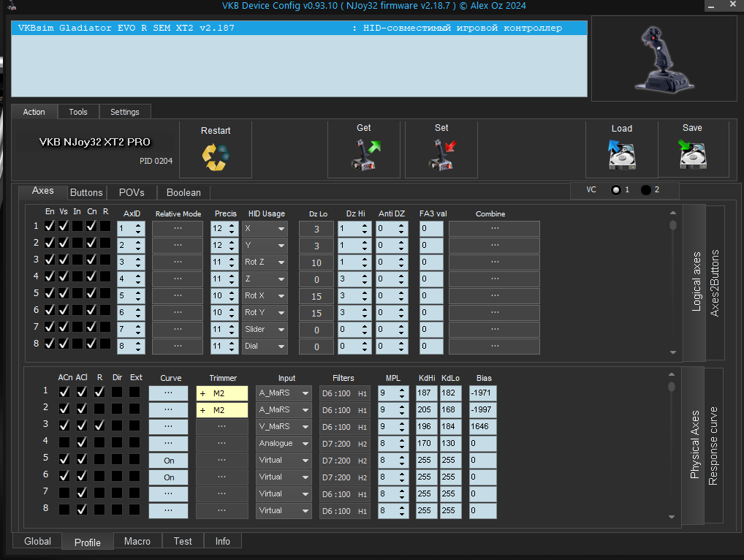This screenshot has height=560, width=744.
Task: Open Input dropdown for physical axis 8
Action: tap(284, 510)
